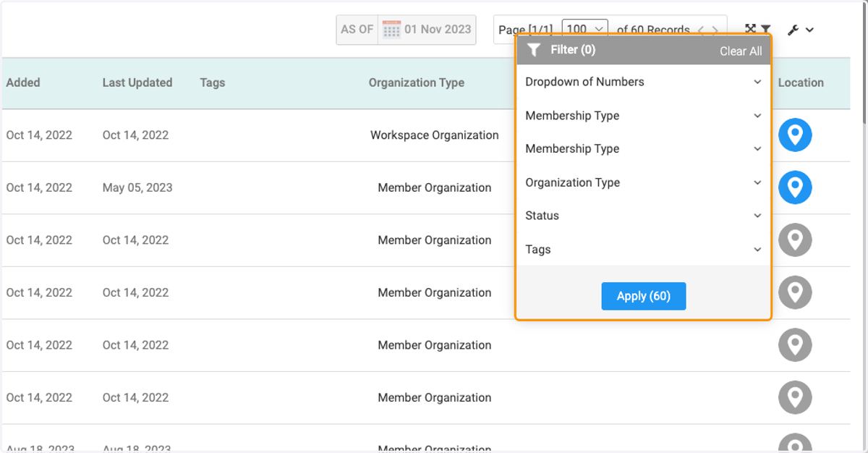The image size is (868, 453).
Task: Click the Tags column header
Action: (213, 82)
